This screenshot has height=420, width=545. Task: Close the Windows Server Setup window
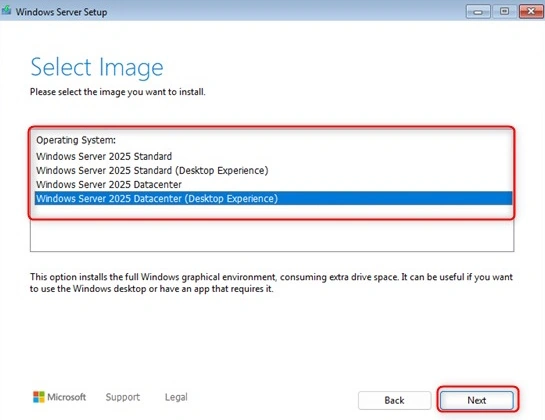[x=531, y=11]
